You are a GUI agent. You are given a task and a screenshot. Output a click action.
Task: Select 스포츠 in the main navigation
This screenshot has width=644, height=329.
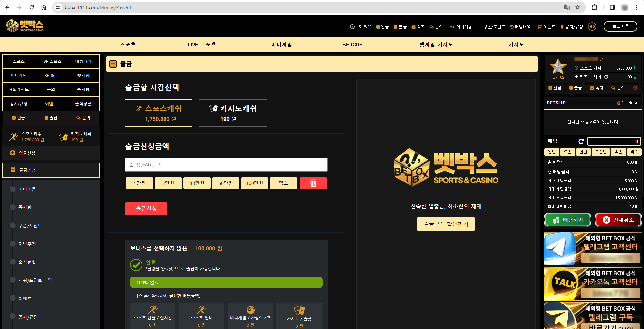128,44
